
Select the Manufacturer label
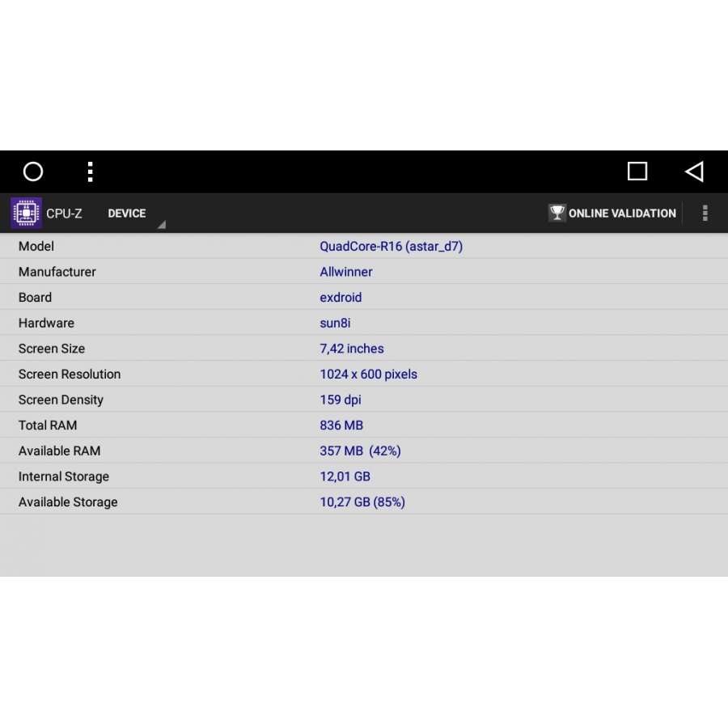coord(57,272)
